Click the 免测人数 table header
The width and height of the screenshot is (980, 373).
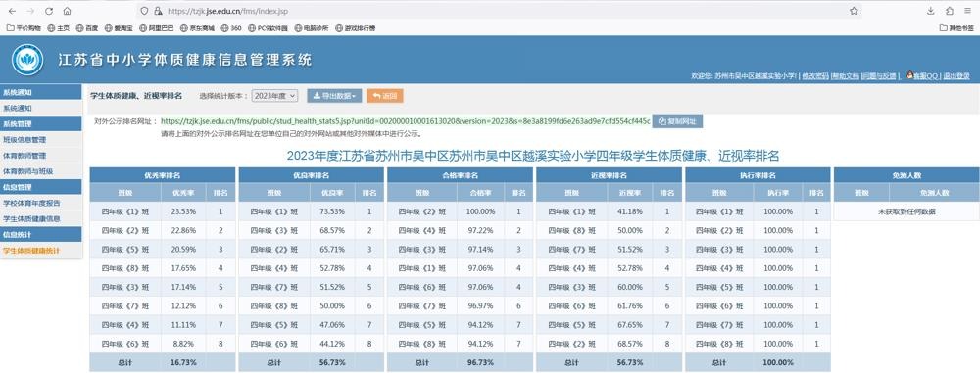tap(906, 175)
